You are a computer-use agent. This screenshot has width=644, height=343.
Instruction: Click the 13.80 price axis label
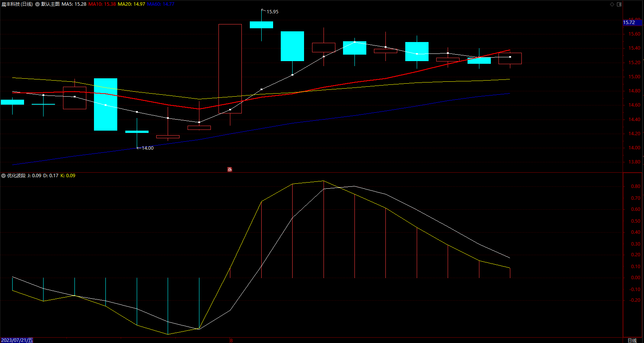pyautogui.click(x=634, y=162)
